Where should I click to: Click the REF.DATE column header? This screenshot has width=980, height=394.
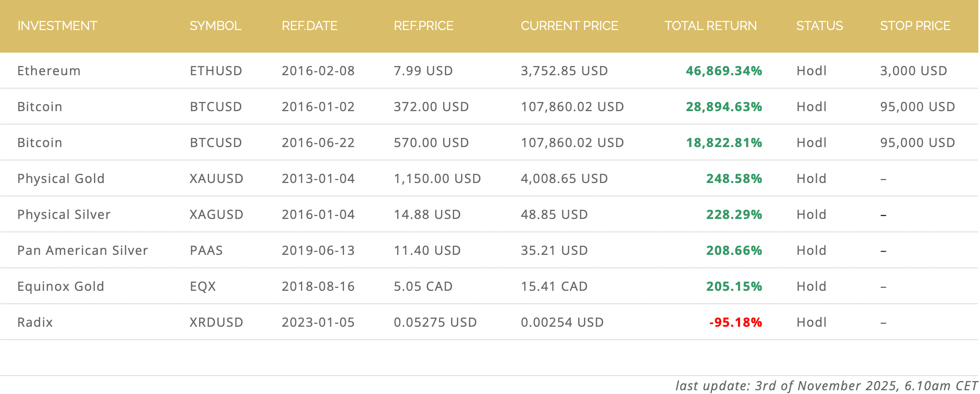click(x=309, y=26)
